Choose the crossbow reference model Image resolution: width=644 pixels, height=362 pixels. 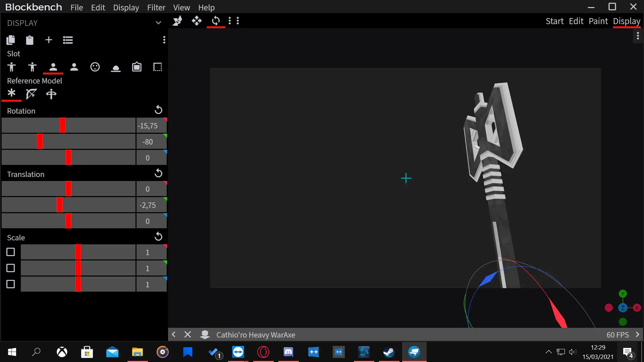(x=51, y=94)
